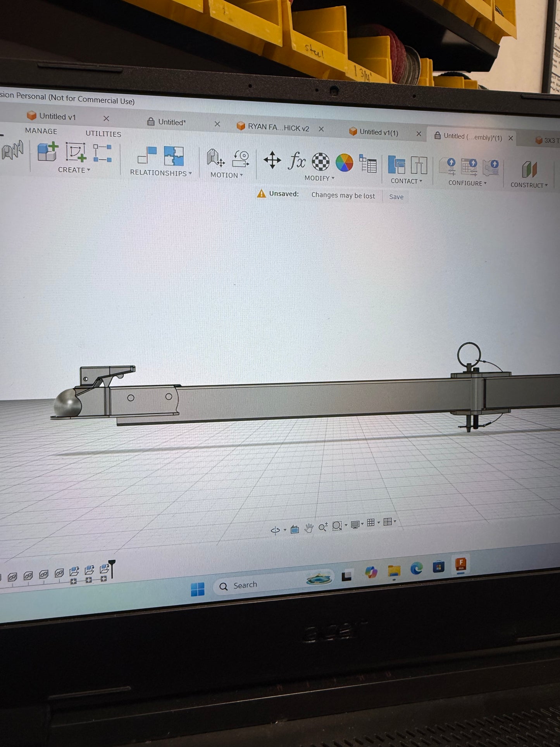Click the Manage Materials table icon in Modify
560x747 pixels.
click(x=368, y=164)
